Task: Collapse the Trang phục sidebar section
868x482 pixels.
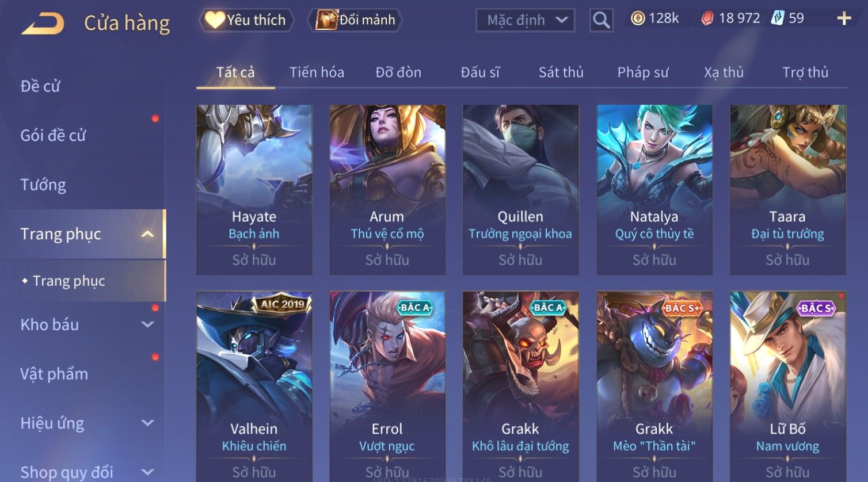Action: click(x=147, y=234)
